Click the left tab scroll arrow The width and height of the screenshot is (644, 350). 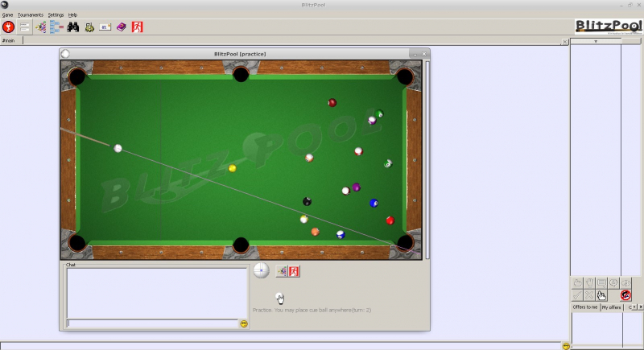635,307
